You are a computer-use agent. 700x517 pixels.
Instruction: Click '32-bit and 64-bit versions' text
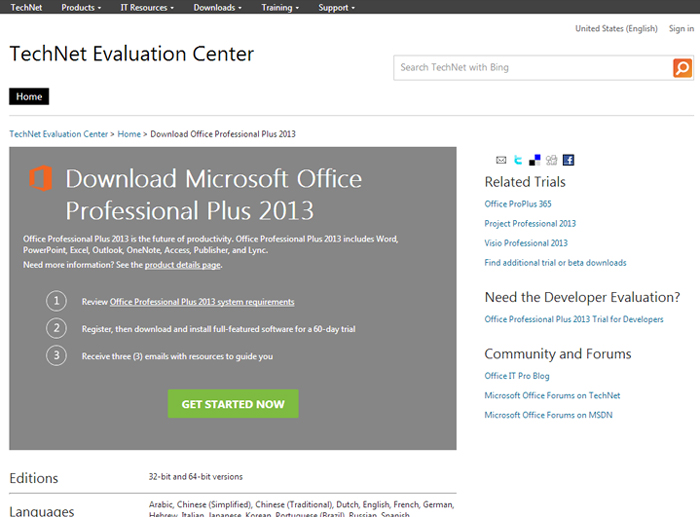(x=196, y=477)
